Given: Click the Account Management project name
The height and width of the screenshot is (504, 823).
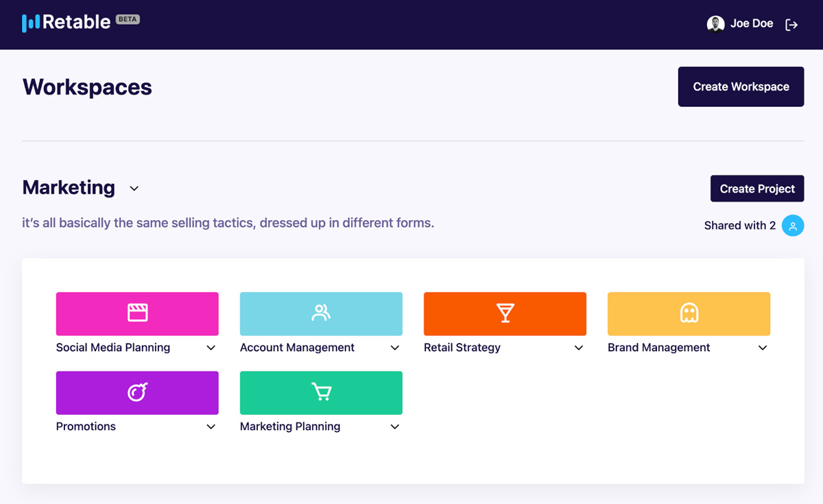Looking at the screenshot, I should 297,348.
